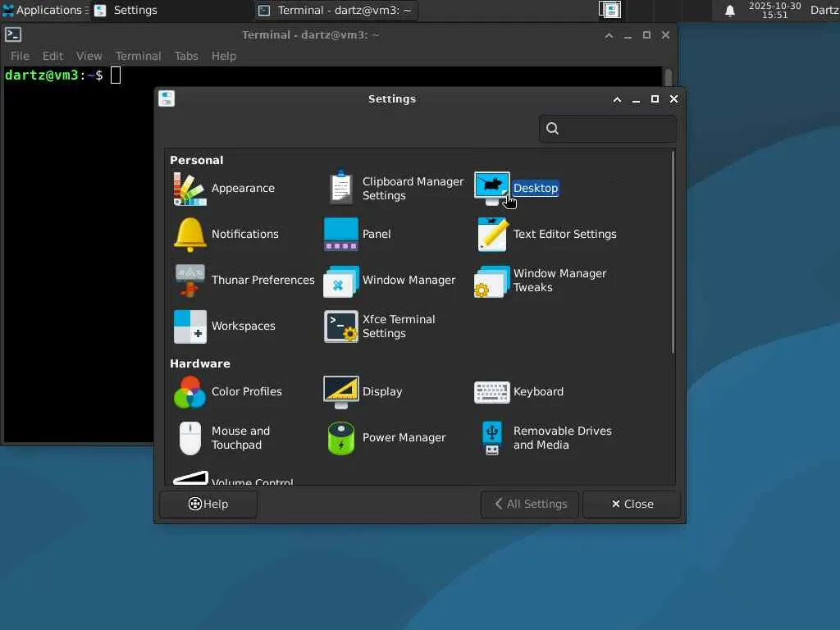Image resolution: width=840 pixels, height=630 pixels.
Task: Open the Window Manager Tweaks icon
Action: [x=491, y=281]
